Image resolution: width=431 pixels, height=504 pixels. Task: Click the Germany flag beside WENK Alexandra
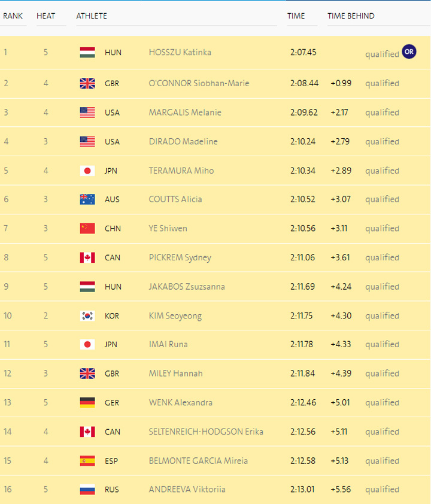tap(87, 402)
